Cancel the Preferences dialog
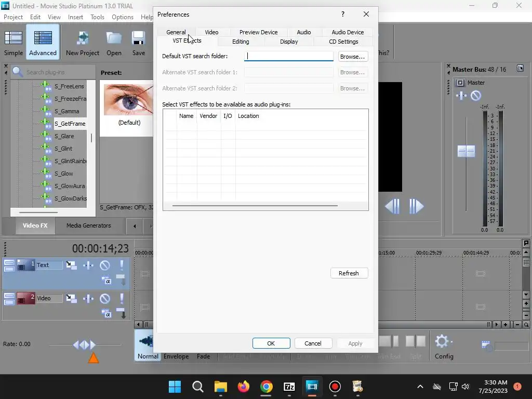 [x=313, y=343]
